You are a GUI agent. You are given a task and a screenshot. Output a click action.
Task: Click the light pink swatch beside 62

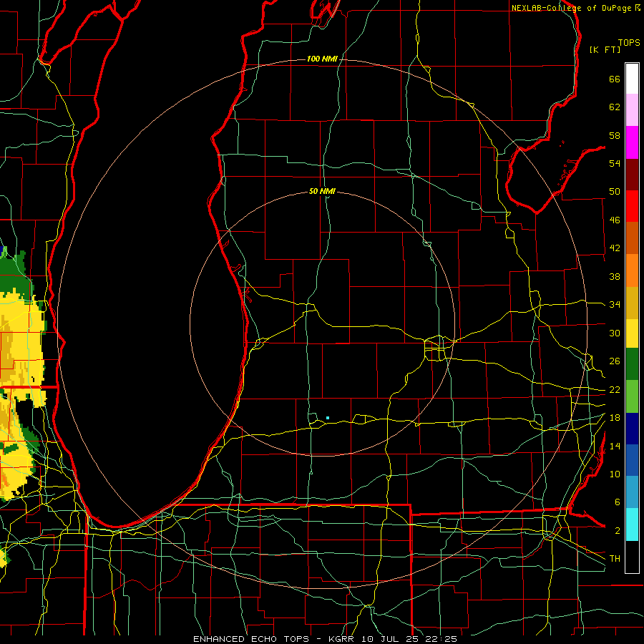(632, 110)
